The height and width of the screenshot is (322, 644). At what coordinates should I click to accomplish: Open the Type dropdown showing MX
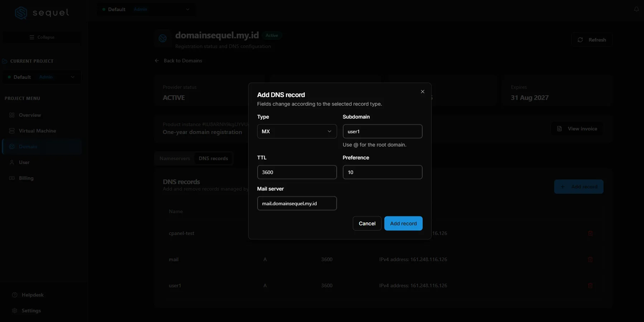coord(297,131)
